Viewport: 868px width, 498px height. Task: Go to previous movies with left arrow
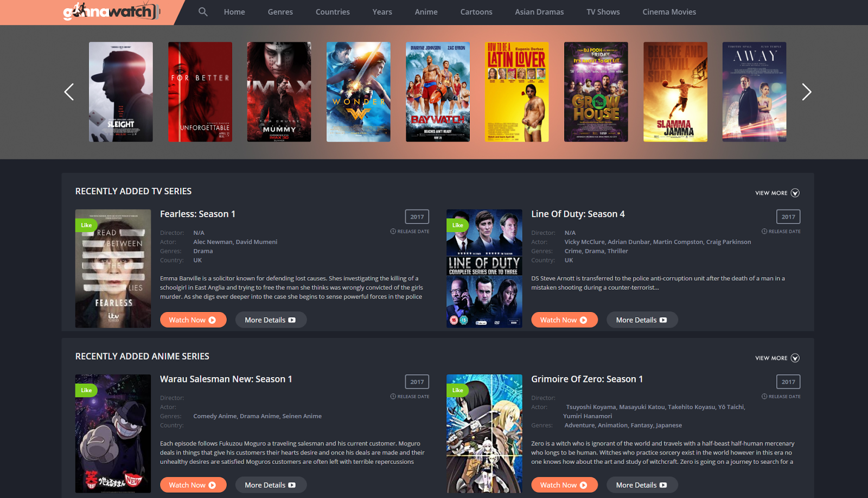coord(69,92)
